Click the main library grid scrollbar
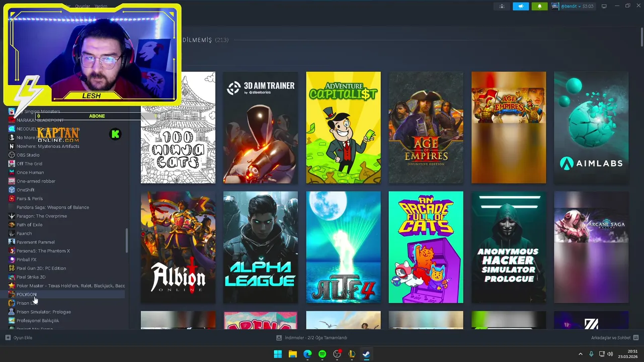644x362 pixels. tap(641, 38)
